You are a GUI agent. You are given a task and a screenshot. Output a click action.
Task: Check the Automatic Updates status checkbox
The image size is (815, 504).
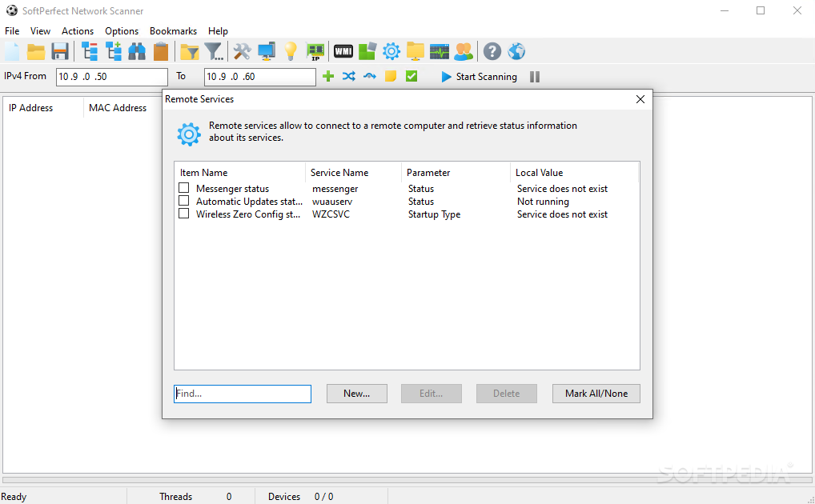(183, 201)
